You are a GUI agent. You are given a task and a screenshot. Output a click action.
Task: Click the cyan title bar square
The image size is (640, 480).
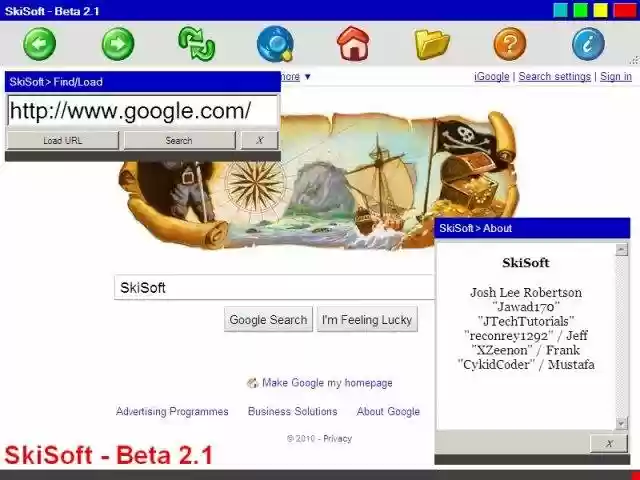coord(560,10)
